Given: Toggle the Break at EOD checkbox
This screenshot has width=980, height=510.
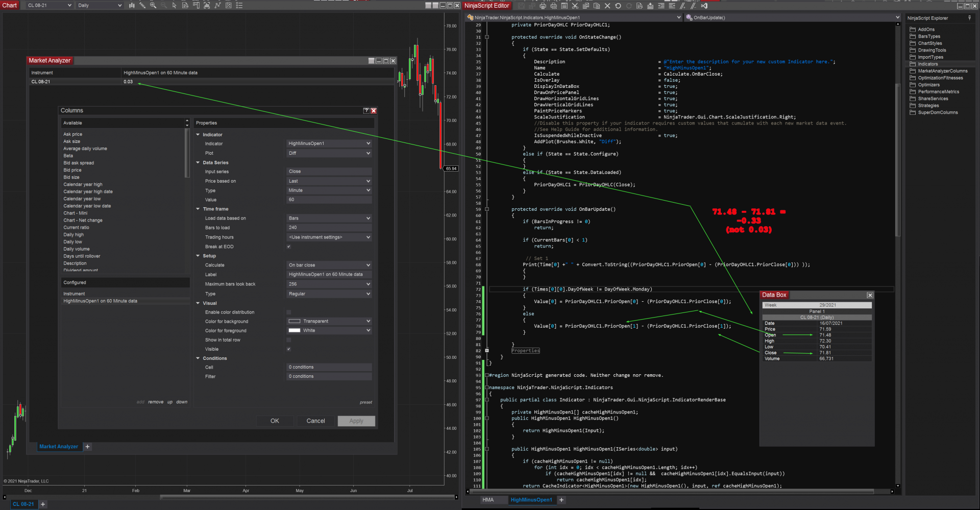Looking at the screenshot, I should click(x=289, y=247).
